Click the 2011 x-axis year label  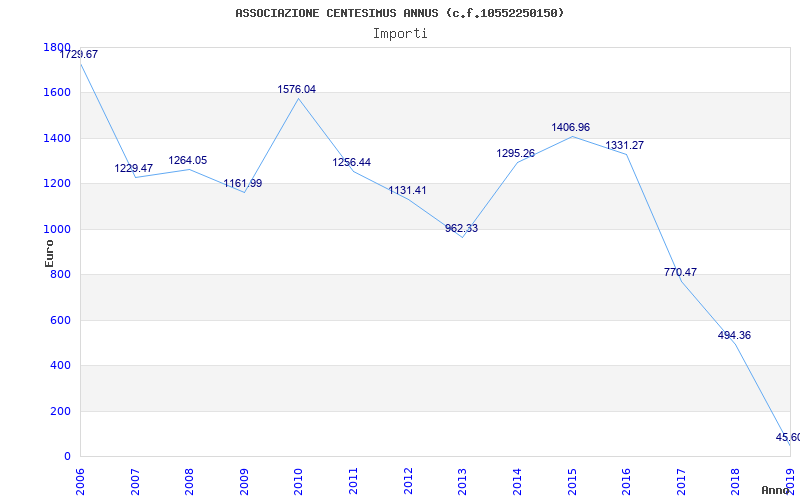pos(353,482)
